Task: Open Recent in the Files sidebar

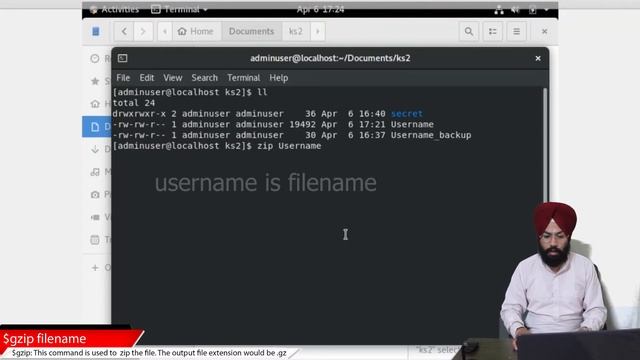Action: pyautogui.click(x=95, y=58)
